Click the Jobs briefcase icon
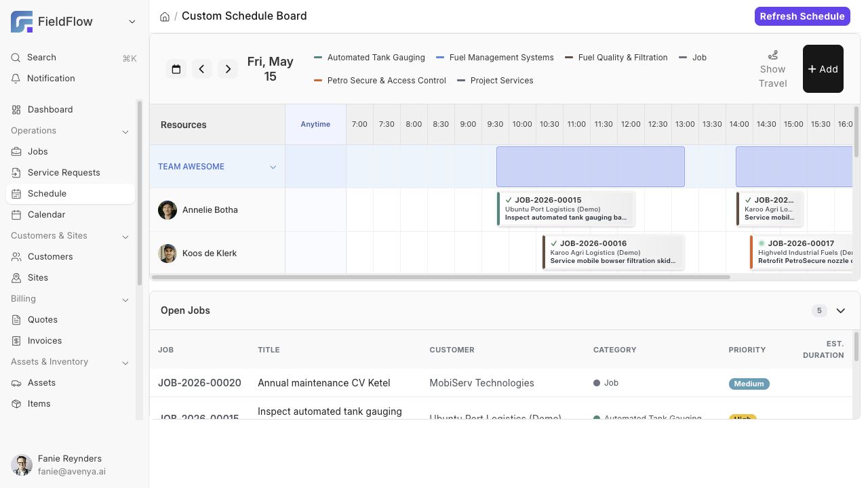This screenshot has height=488, width=868. click(17, 152)
